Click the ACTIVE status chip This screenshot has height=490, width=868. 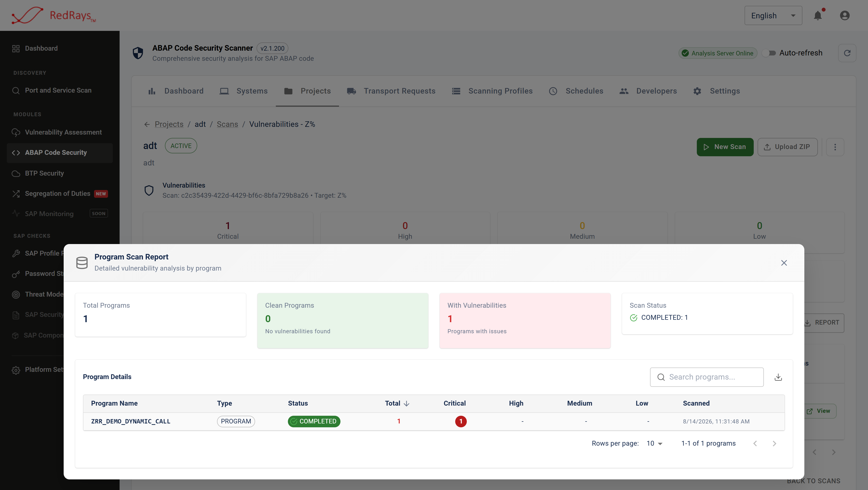click(181, 146)
